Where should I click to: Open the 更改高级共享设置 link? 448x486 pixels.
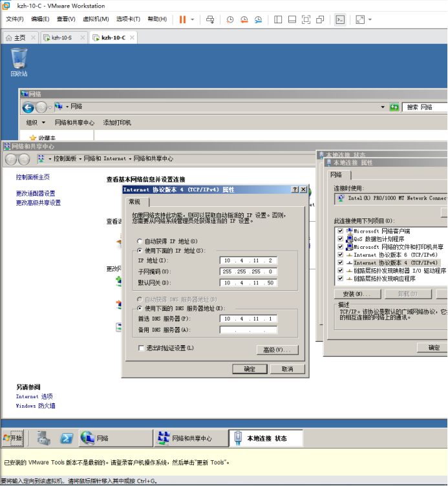click(x=38, y=203)
